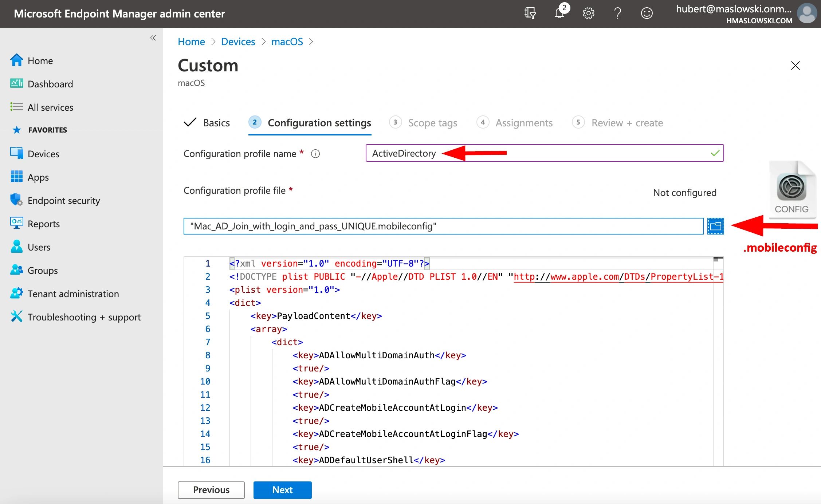Click the file browse folder icon

(x=715, y=226)
